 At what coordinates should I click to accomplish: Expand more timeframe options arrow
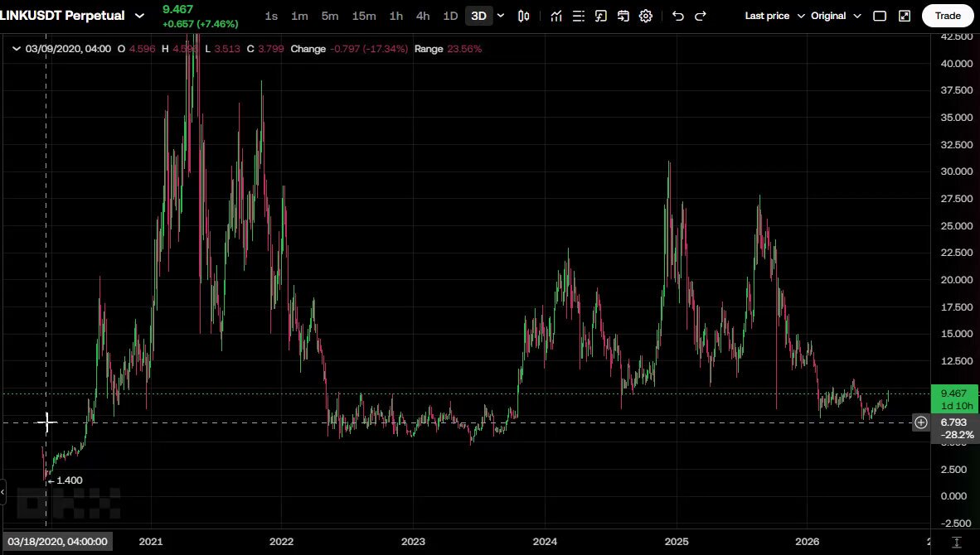[501, 17]
